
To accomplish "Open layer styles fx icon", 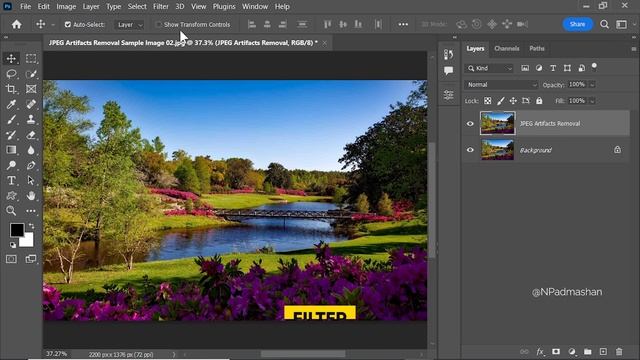I will click(x=540, y=351).
